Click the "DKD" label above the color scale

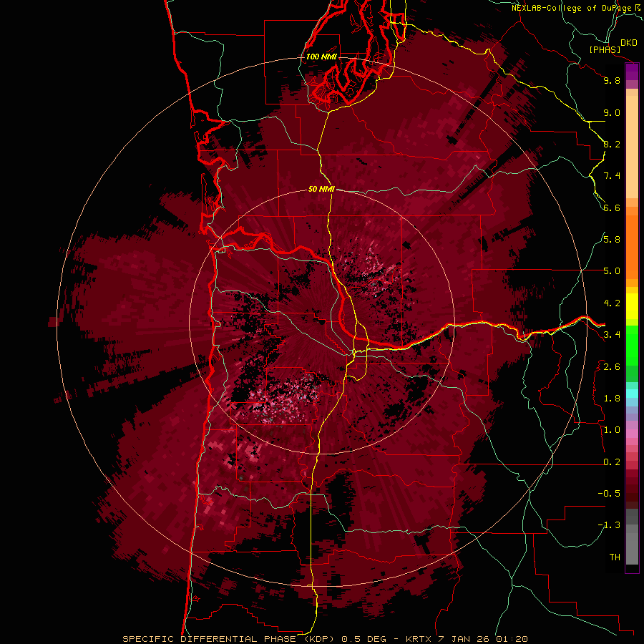[x=629, y=43]
